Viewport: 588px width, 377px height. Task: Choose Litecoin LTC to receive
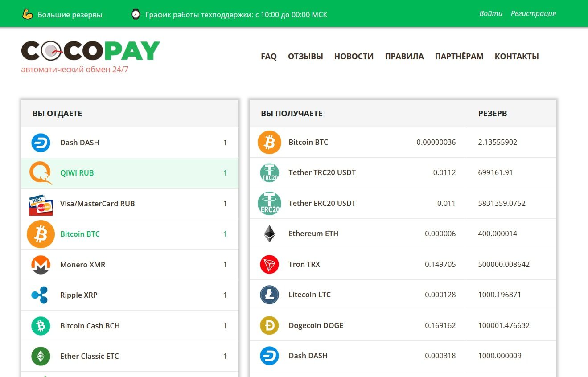point(403,295)
